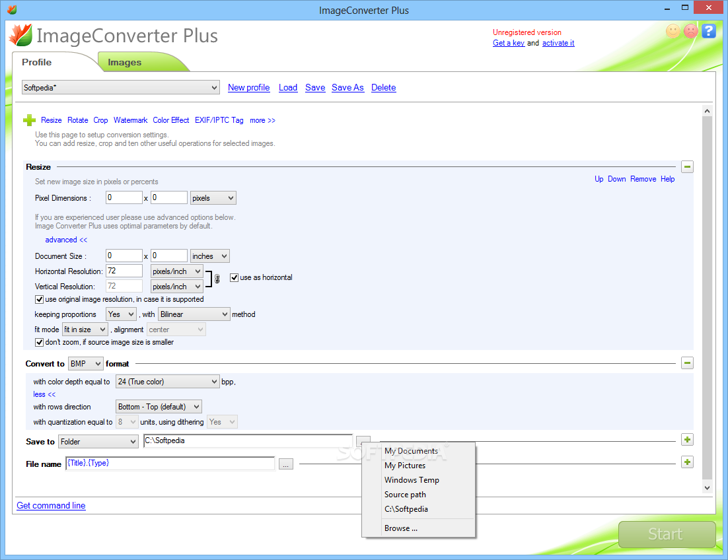Open the Save to Folder dropdown

pyautogui.click(x=98, y=442)
